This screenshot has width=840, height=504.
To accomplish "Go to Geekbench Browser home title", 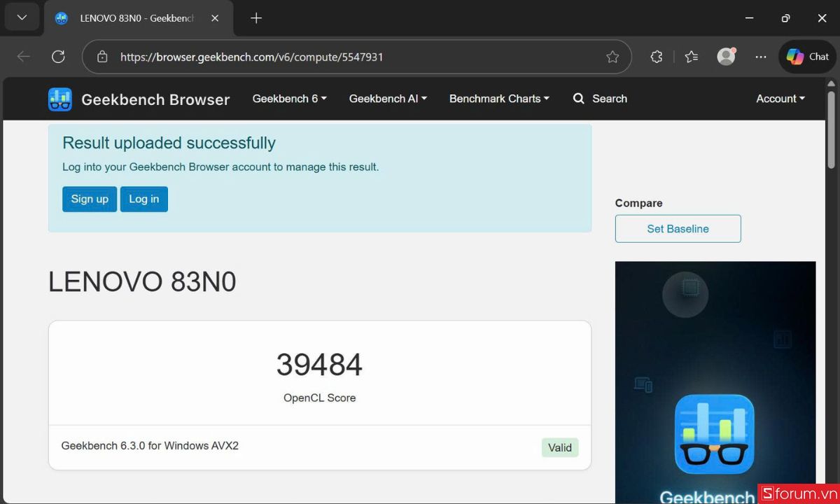I will pos(155,99).
